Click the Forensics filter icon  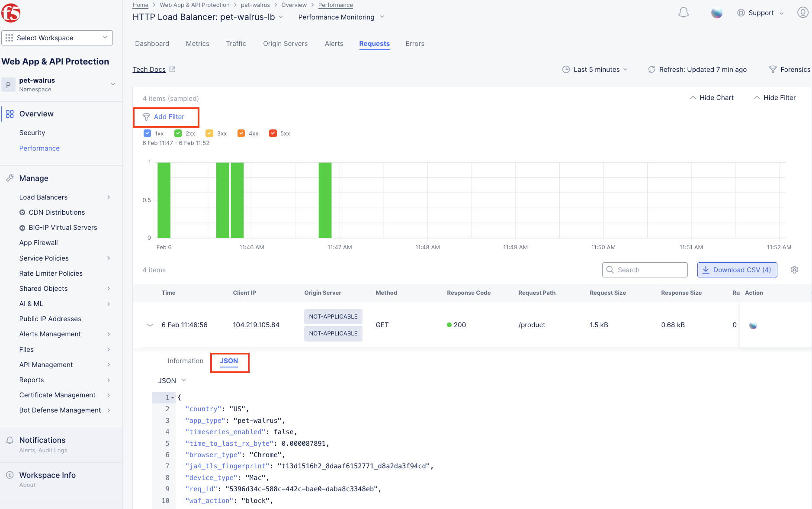click(x=773, y=70)
